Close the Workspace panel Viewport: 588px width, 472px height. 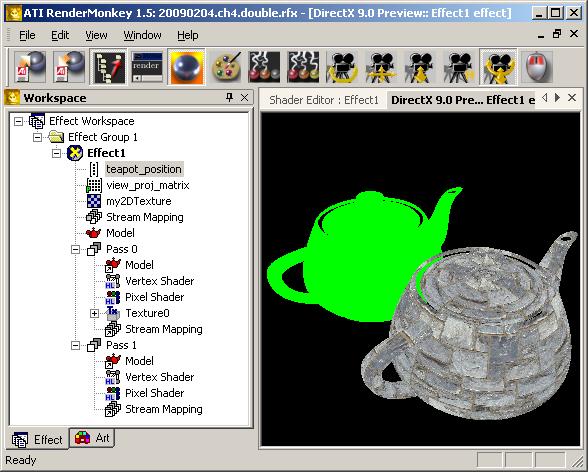pos(244,97)
